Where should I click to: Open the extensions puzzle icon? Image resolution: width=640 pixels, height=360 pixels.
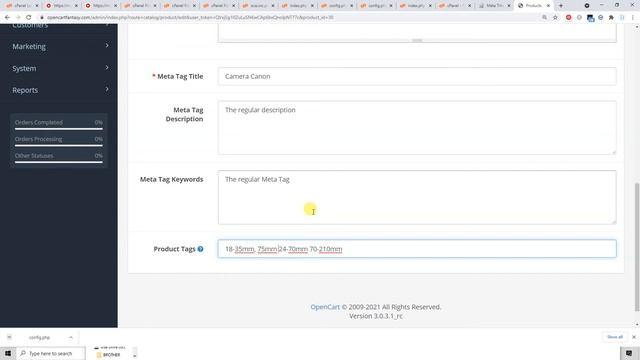611,18
